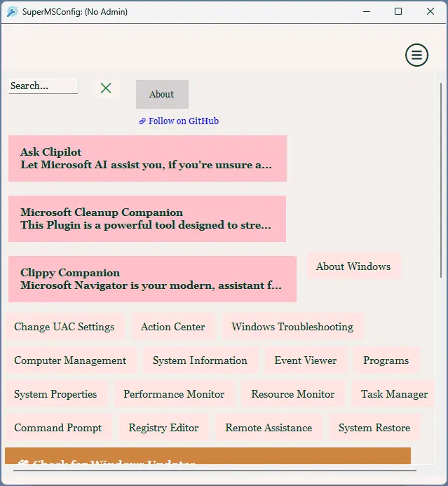Screen dimensions: 448x486
Task: Open Computer Management
Action: 70,360
